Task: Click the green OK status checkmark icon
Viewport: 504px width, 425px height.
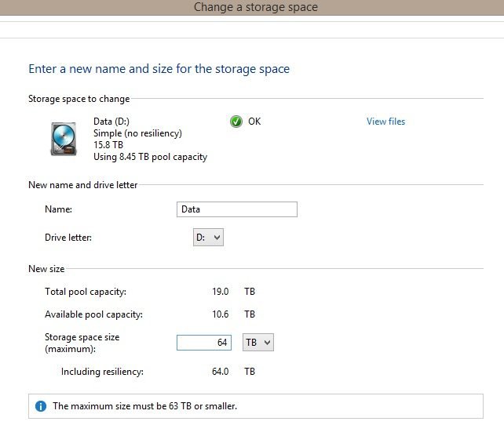Action: click(x=236, y=122)
